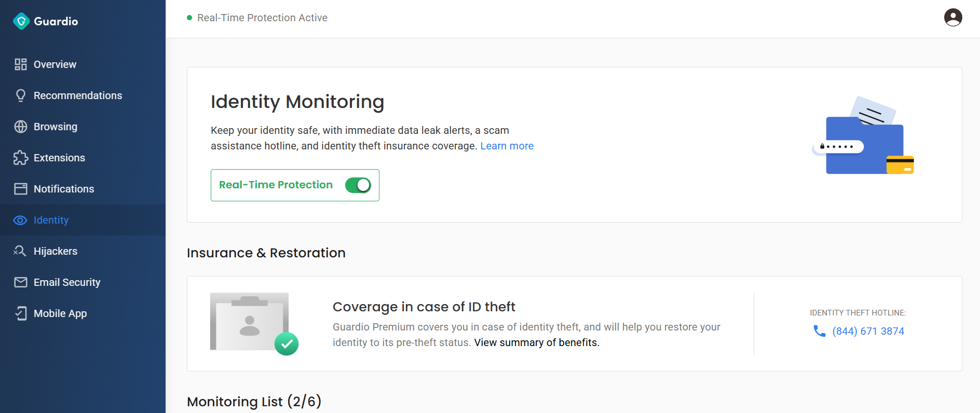The height and width of the screenshot is (413, 980).
Task: Open the user account avatar menu
Action: pyautogui.click(x=953, y=18)
